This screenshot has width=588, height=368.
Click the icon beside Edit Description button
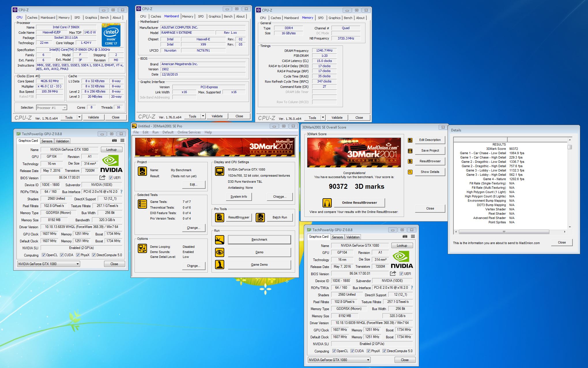click(x=410, y=140)
